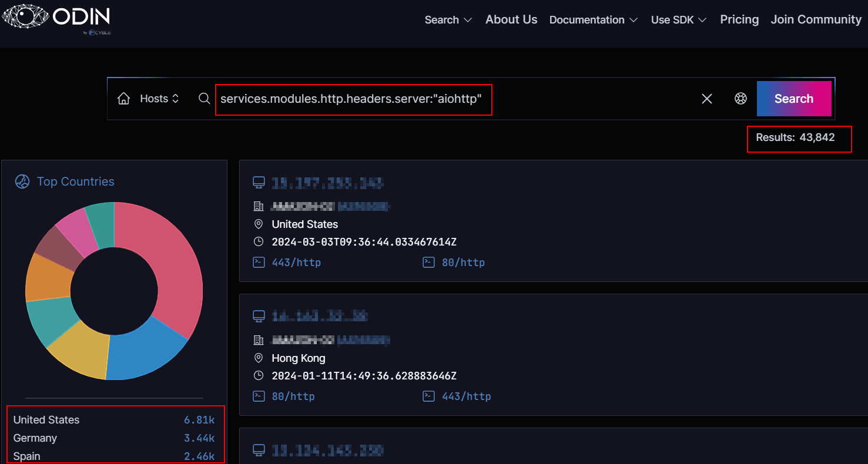Filter by Spain country row
Screen dimensions: 868x464
click(114, 456)
